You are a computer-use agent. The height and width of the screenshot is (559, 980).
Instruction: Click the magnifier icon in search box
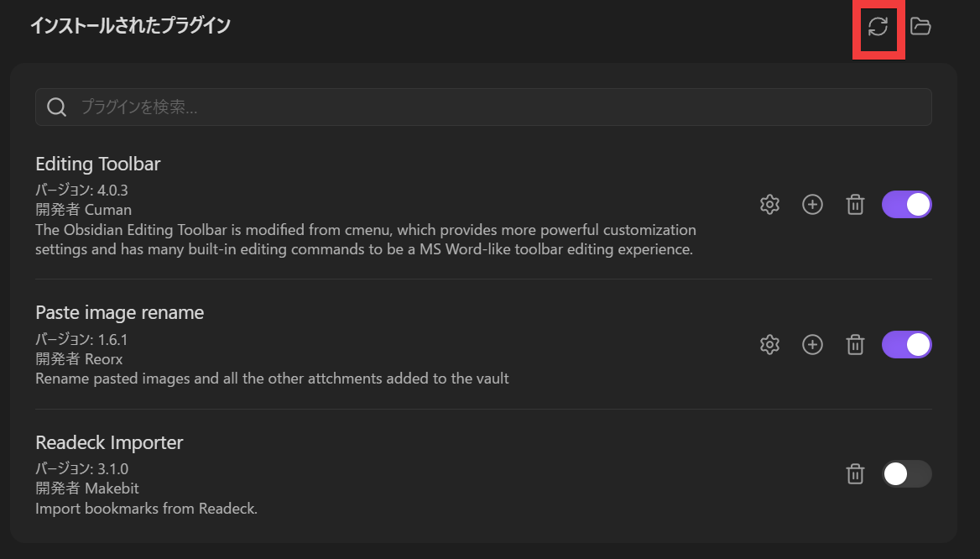pyautogui.click(x=57, y=107)
